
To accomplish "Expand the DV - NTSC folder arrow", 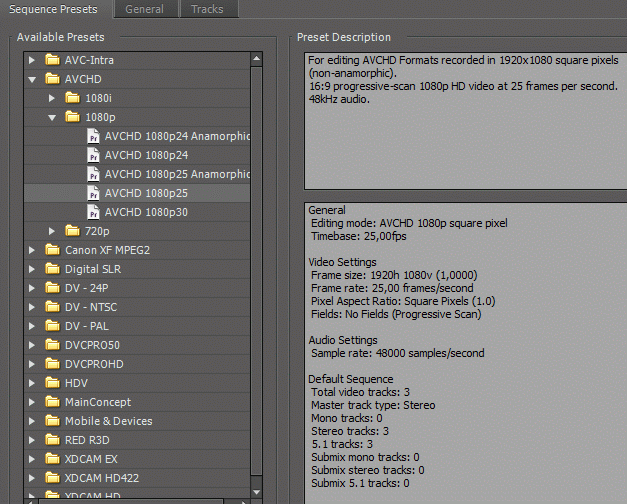I will (x=32, y=307).
